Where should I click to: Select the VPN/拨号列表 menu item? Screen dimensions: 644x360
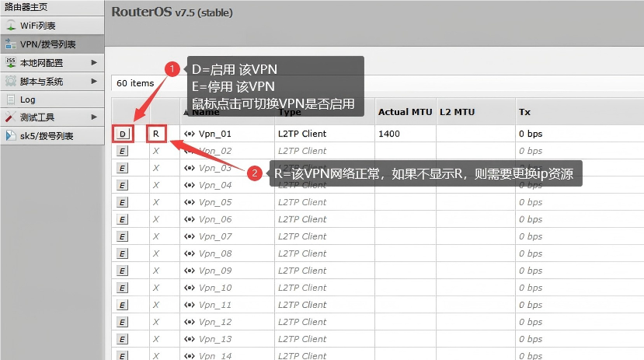click(x=52, y=44)
